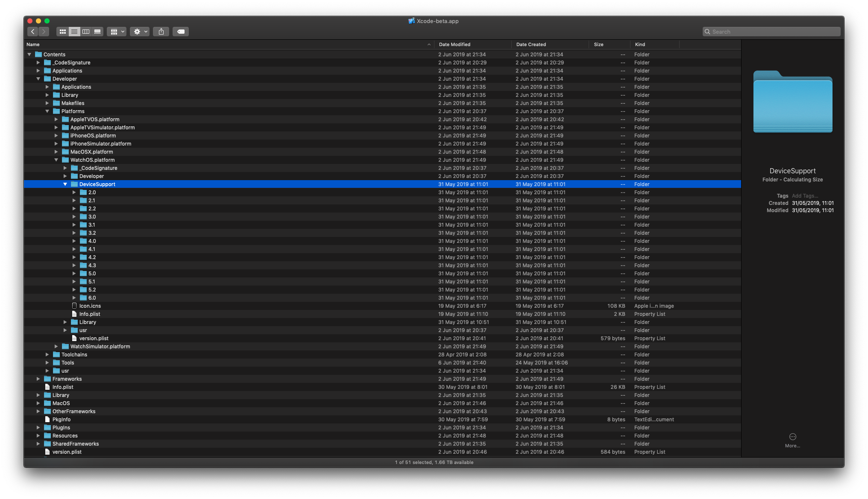
Task: Sort by the Date Modified column header
Action: [x=455, y=44]
